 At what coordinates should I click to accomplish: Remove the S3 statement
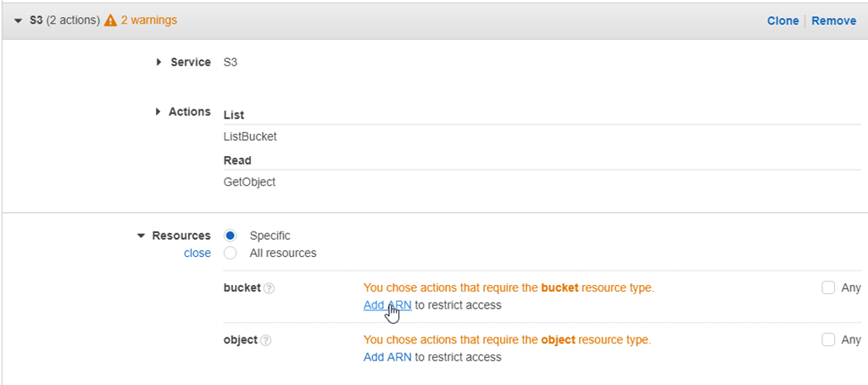[x=833, y=20]
